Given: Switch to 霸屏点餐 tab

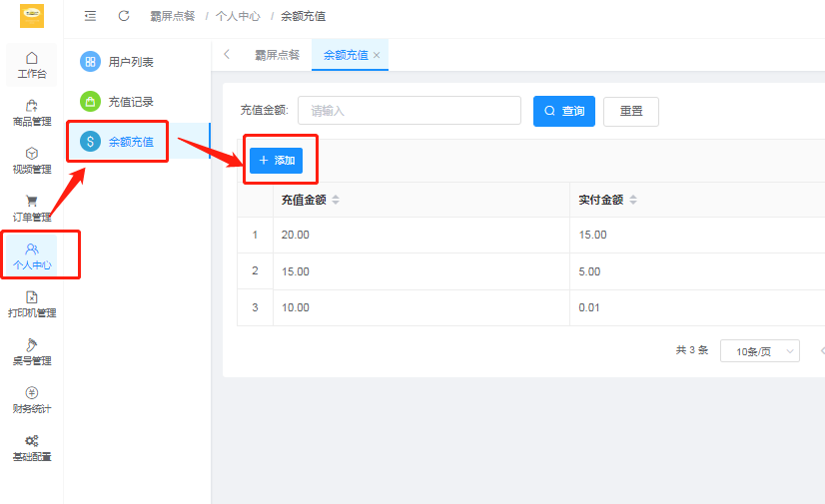Looking at the screenshot, I should coord(277,55).
